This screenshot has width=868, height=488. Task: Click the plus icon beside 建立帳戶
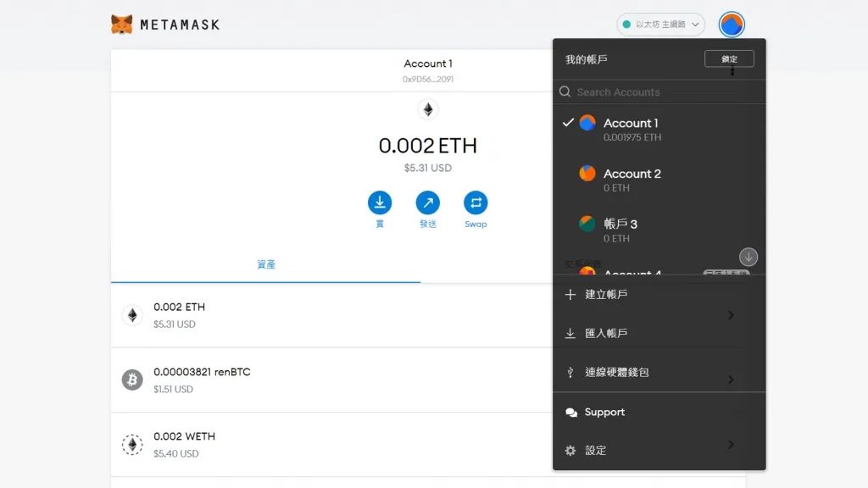570,294
